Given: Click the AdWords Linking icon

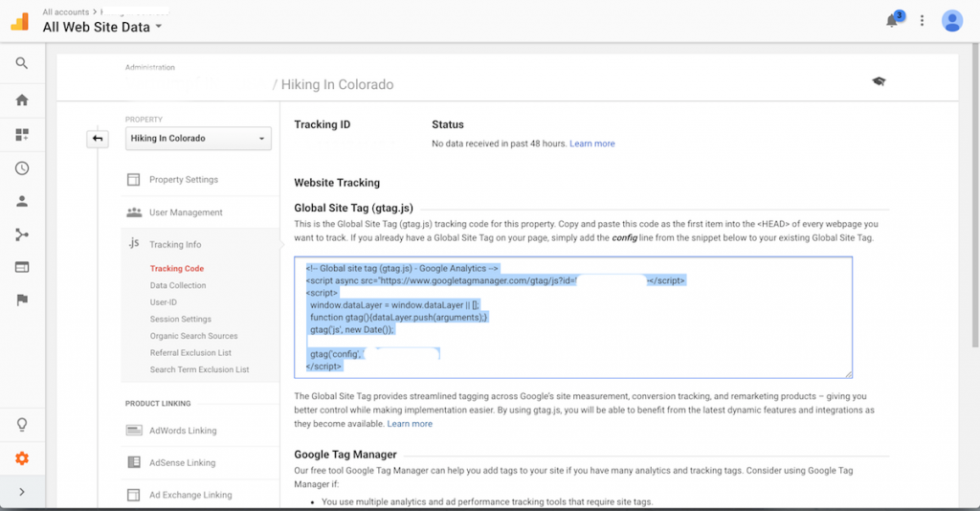Looking at the screenshot, I should click(x=134, y=431).
